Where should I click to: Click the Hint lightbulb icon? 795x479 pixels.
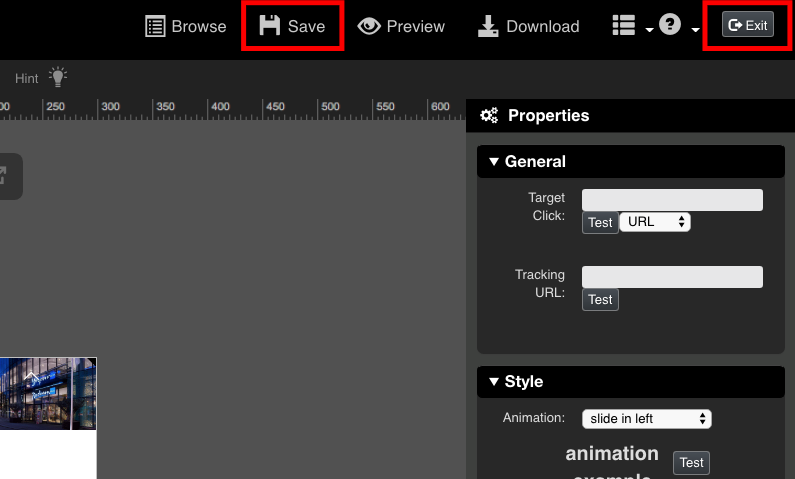point(58,77)
